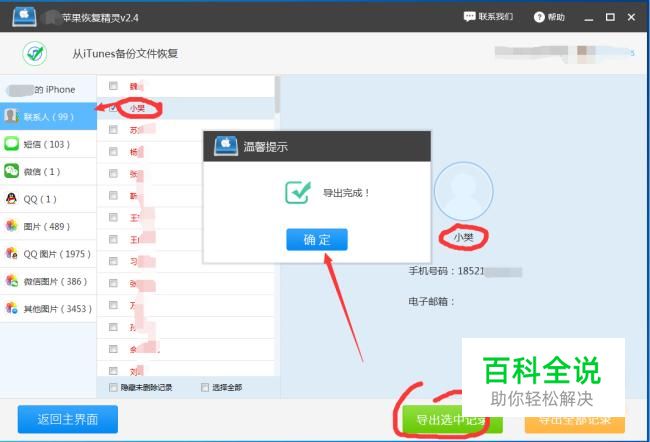Click the 微信图片 icon
Viewport: 650px width, 442px height.
point(12,281)
